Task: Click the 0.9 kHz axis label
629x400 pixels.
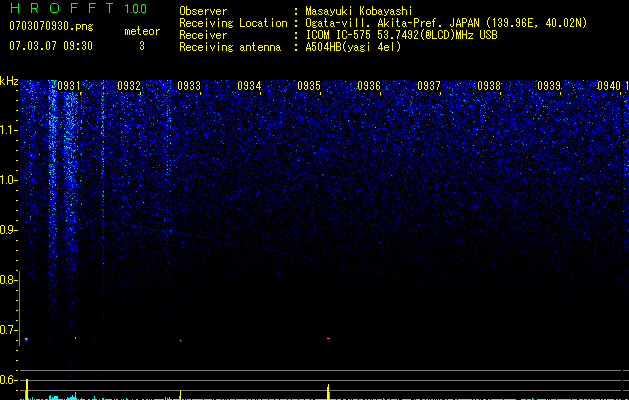Action: coord(8,230)
